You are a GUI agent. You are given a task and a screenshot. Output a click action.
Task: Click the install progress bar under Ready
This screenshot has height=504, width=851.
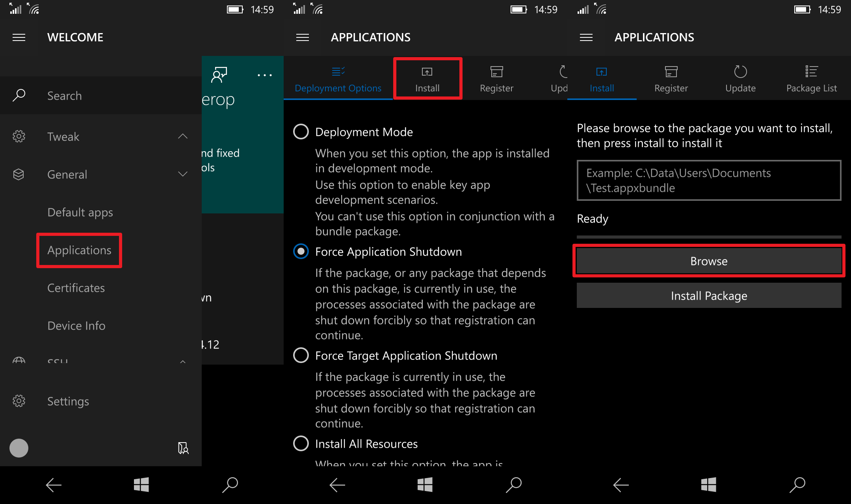pyautogui.click(x=709, y=237)
